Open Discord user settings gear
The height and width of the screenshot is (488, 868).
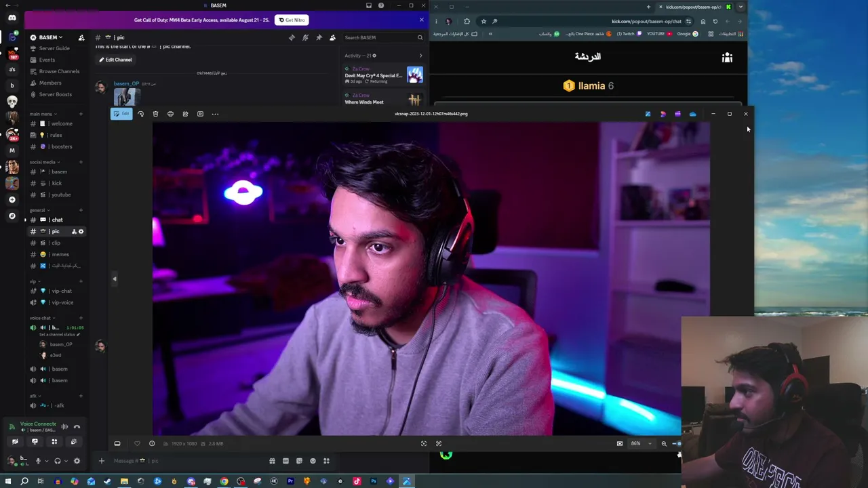tap(77, 461)
